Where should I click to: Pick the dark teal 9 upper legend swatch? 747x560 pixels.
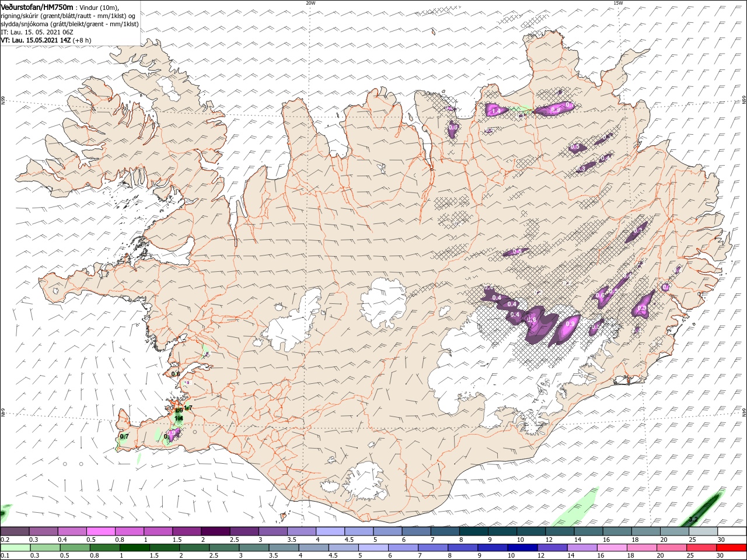pyautogui.click(x=503, y=531)
